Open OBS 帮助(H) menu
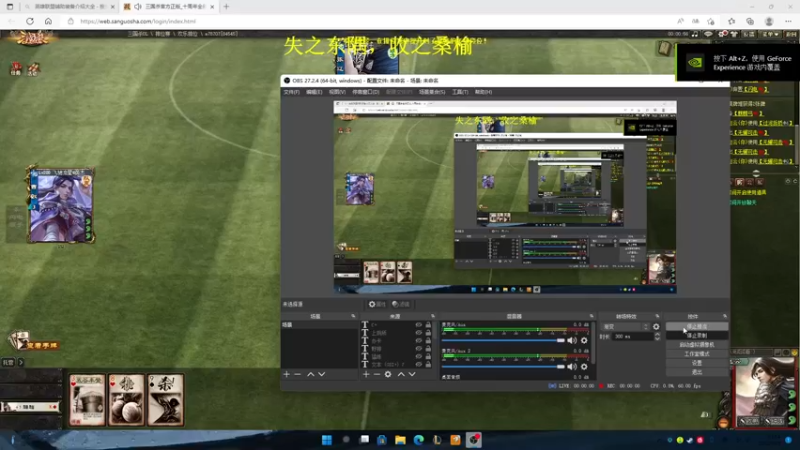Viewport: 800px width, 450px height. click(x=483, y=92)
